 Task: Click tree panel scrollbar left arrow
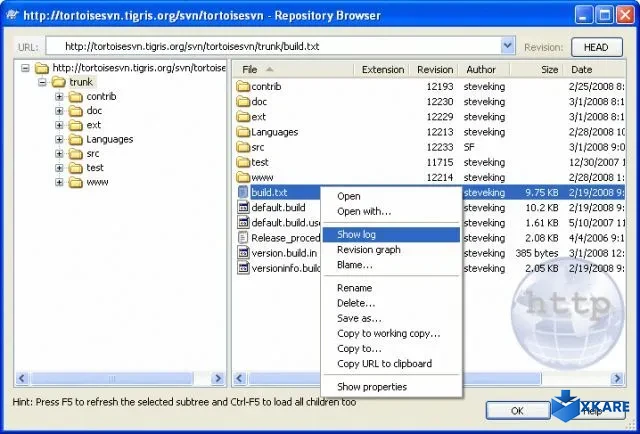pos(22,378)
